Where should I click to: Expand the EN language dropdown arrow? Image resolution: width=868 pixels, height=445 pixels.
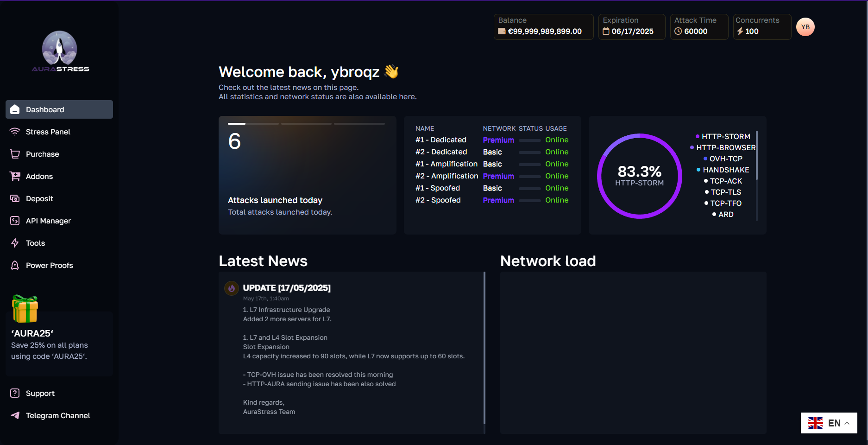pos(847,423)
